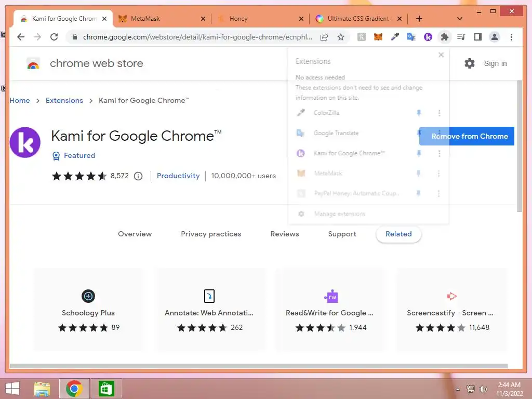
Task: Open more options for ColorZilla
Action: pos(439,113)
